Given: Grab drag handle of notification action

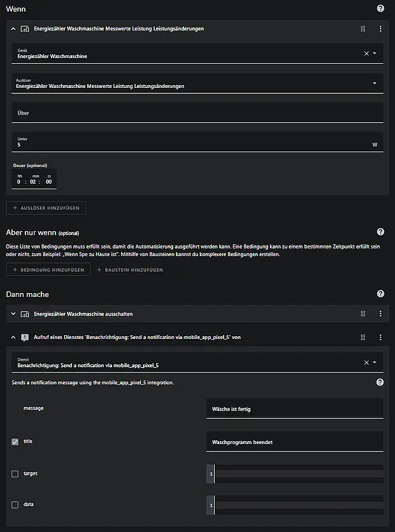Looking at the screenshot, I should (x=363, y=337).
